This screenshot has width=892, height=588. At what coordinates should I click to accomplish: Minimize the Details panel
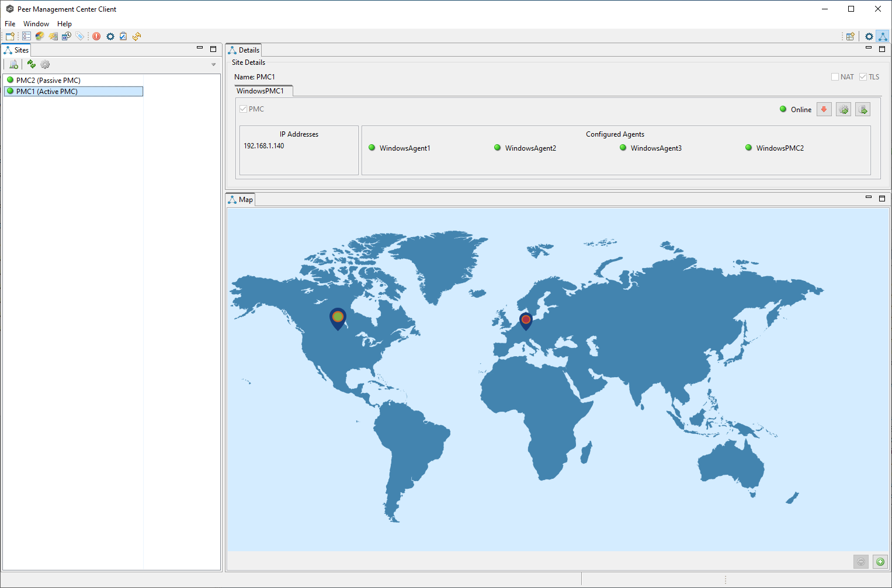coord(869,48)
